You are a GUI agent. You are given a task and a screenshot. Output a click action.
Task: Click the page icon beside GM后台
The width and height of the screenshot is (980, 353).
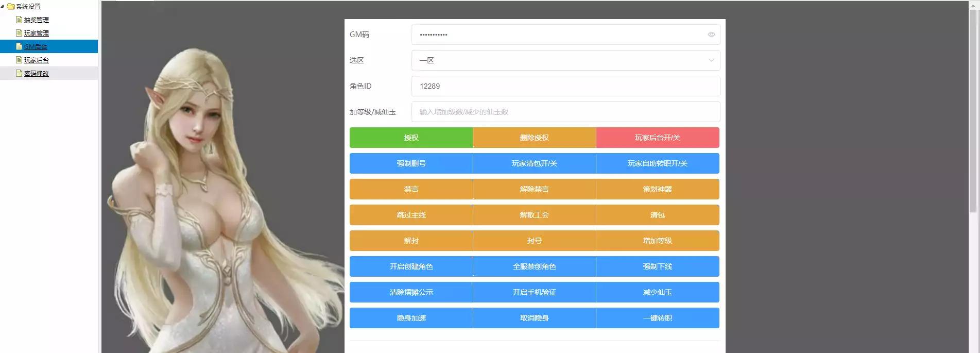click(x=19, y=46)
